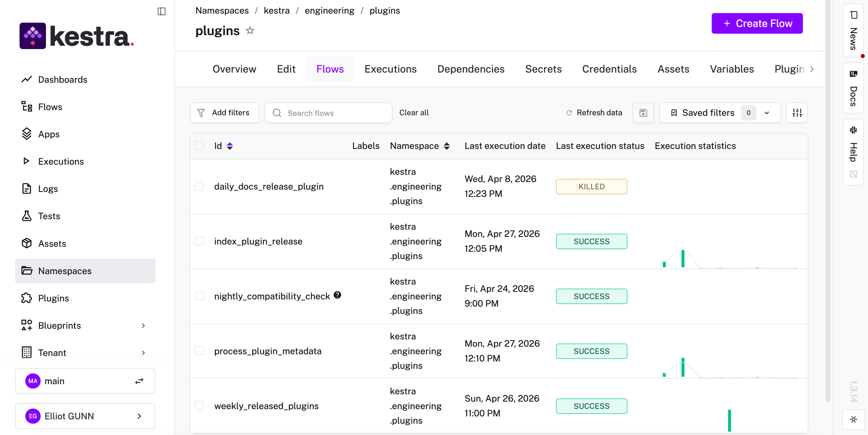Toggle the theme with the sun icon

point(853,420)
